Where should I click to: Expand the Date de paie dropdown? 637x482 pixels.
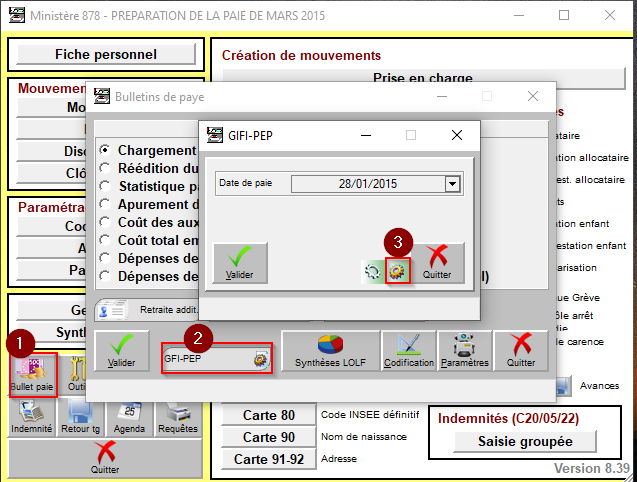(452, 184)
